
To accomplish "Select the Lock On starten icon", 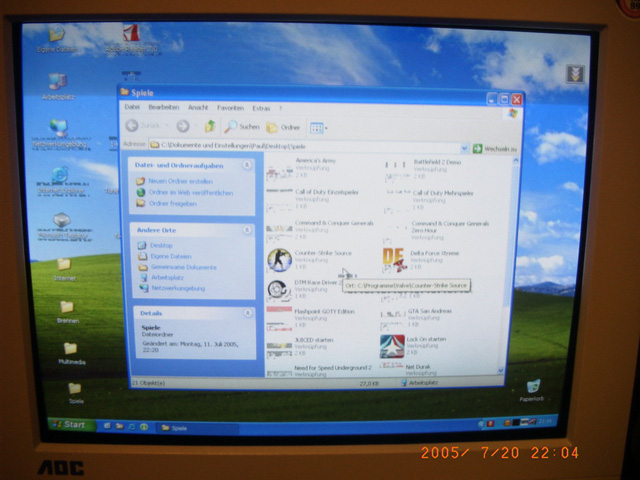I will (x=392, y=346).
